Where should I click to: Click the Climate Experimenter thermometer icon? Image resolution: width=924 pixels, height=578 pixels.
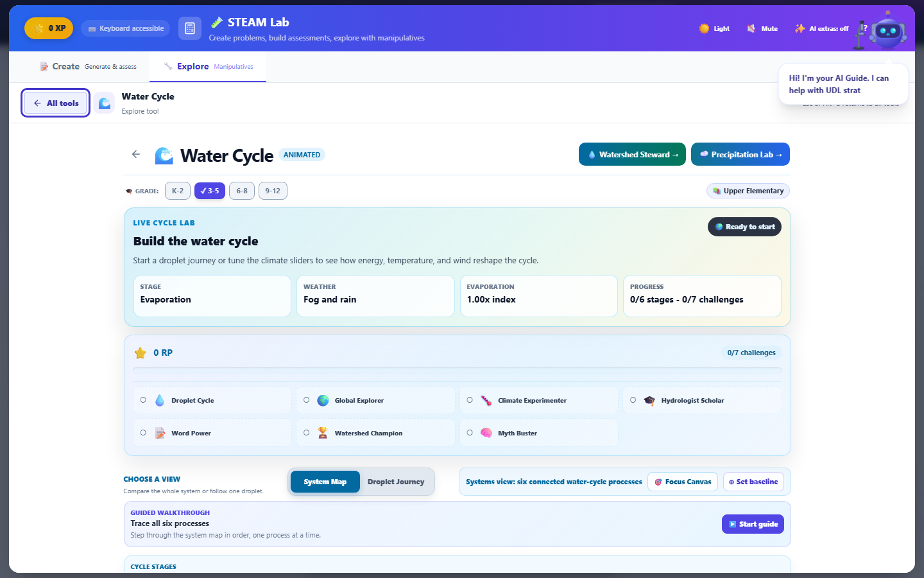pyautogui.click(x=486, y=400)
